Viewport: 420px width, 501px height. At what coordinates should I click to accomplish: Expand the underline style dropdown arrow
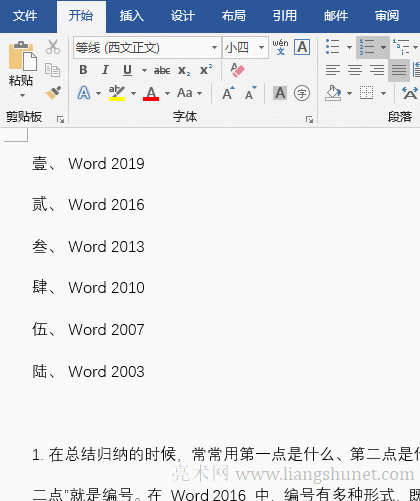(144, 70)
